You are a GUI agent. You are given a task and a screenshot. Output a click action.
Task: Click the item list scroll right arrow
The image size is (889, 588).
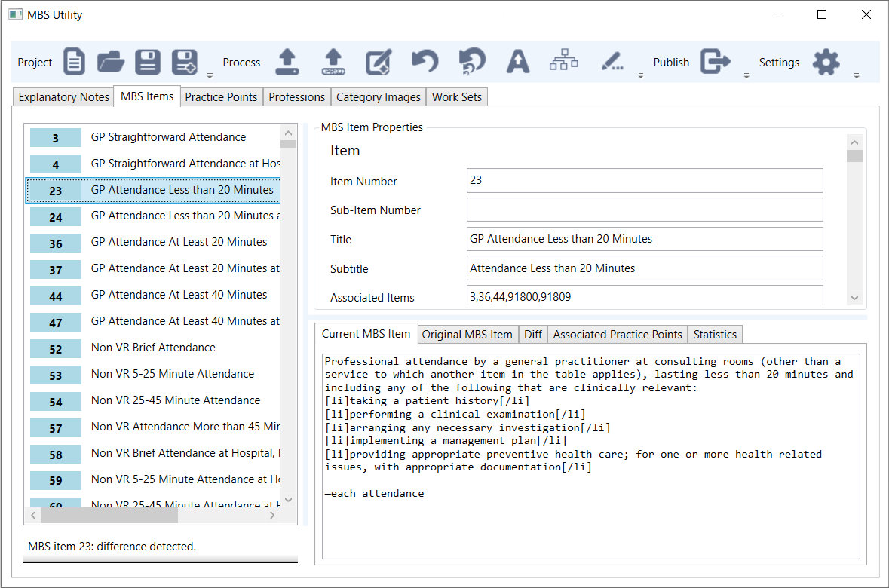[x=272, y=516]
